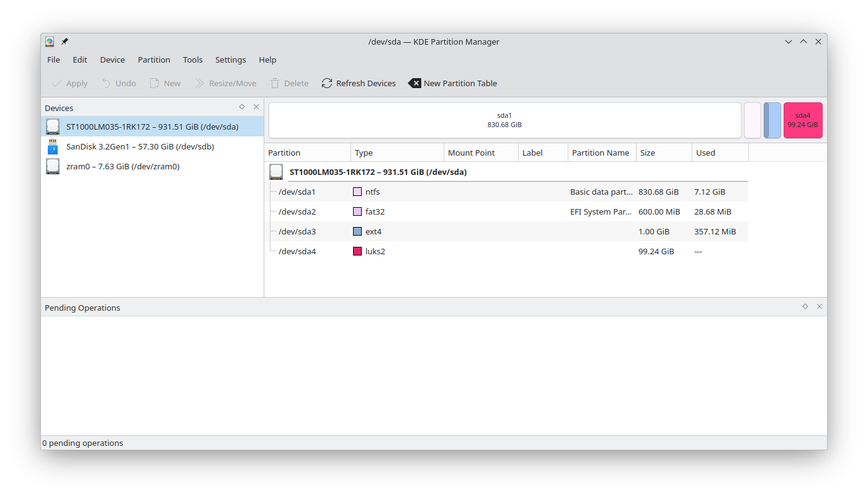Open the Partition menu
The height and width of the screenshot is (498, 868).
pyautogui.click(x=154, y=60)
